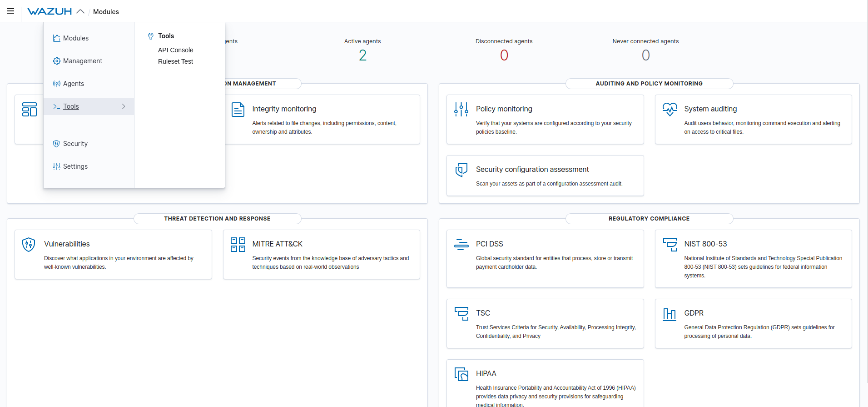Click the Security configuration assessment icon
868x407 pixels.
461,170
